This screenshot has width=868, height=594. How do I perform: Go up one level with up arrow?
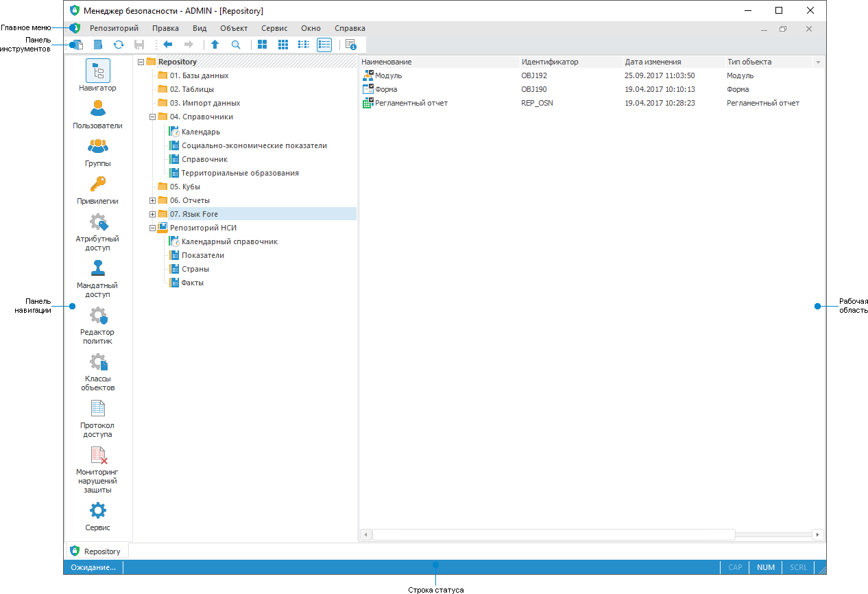(215, 45)
